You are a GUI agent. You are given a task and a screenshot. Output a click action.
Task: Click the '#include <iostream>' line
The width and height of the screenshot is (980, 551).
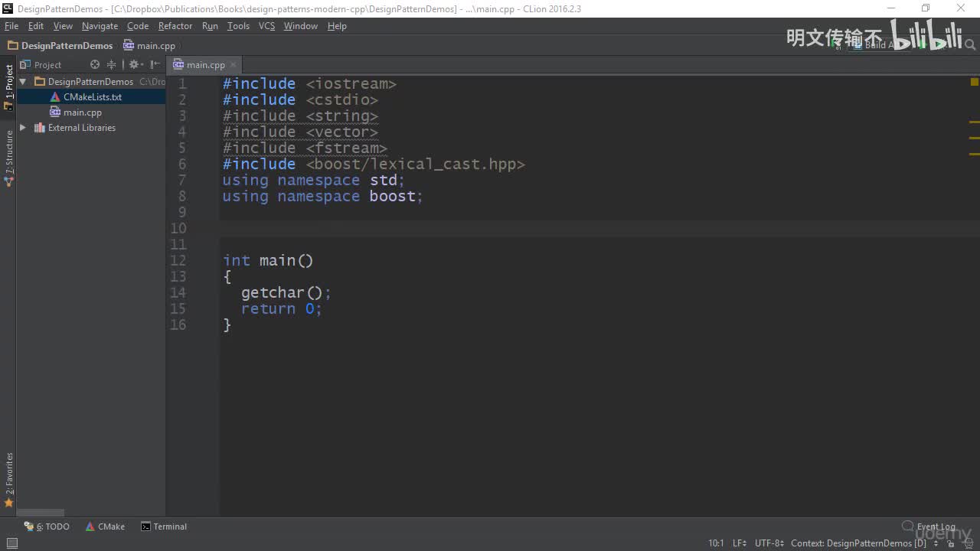[x=309, y=83]
